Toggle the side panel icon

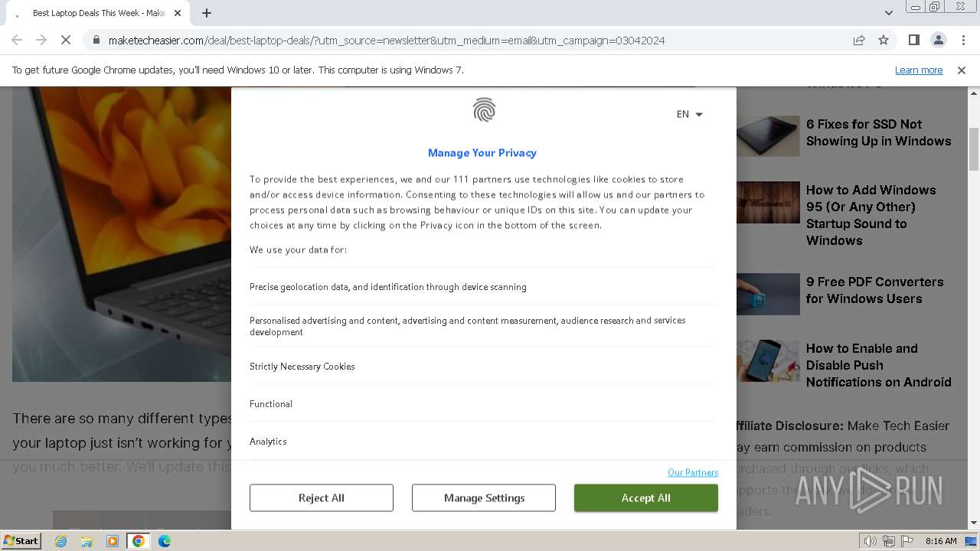[x=913, y=40]
